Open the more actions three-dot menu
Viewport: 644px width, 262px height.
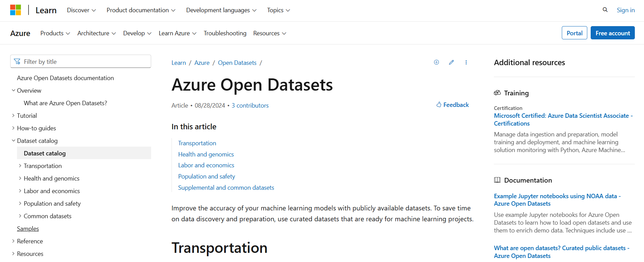pyautogui.click(x=466, y=62)
